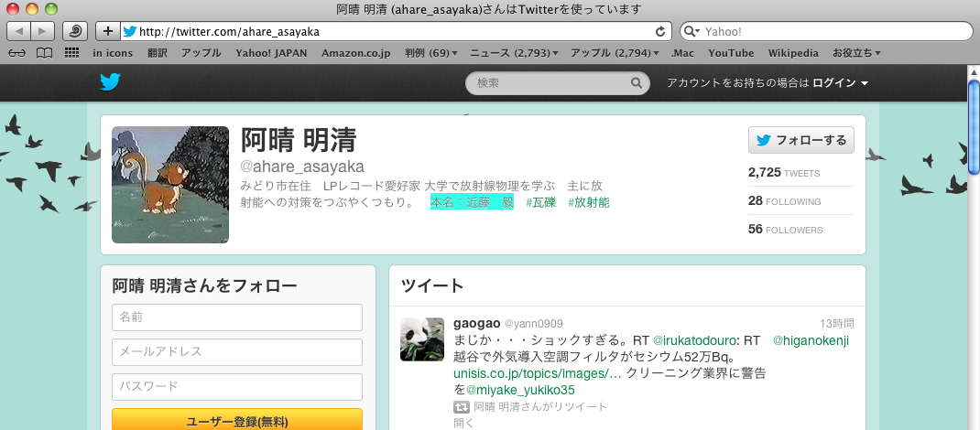The width and height of the screenshot is (980, 430).
Task: Open the 翻訳 bookmark
Action: click(x=158, y=53)
